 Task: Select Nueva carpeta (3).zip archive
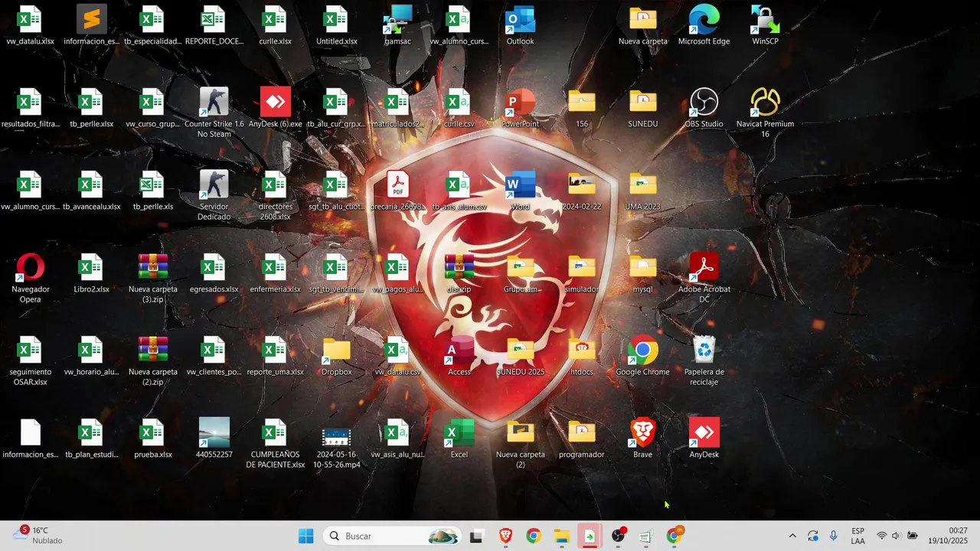pos(152,279)
